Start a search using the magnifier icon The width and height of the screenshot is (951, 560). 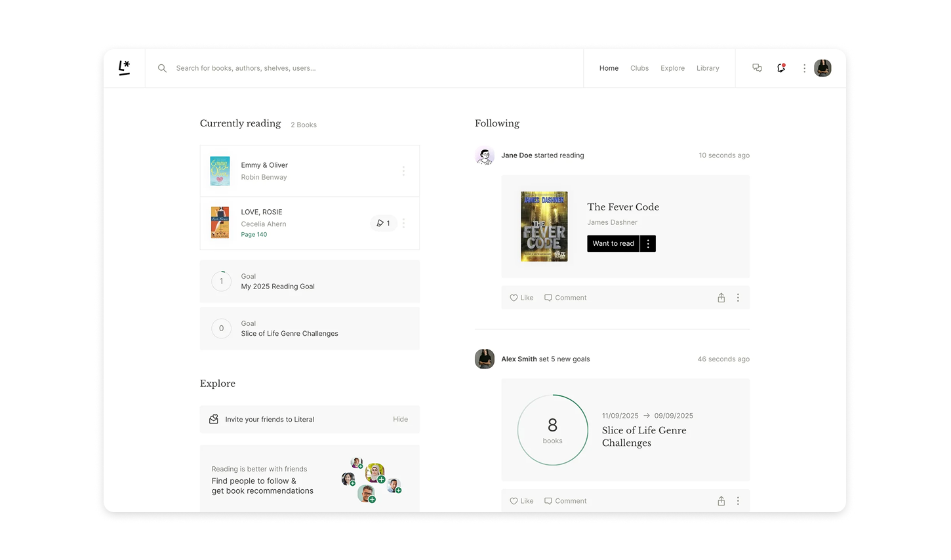coord(161,68)
